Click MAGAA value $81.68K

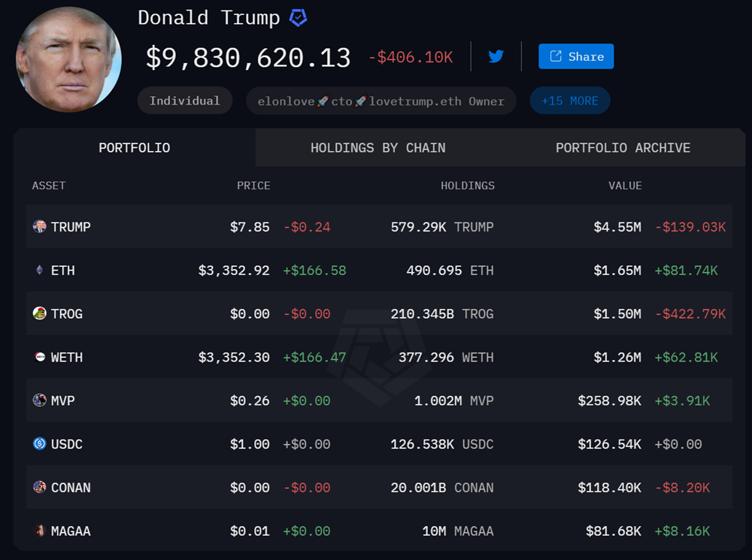614,531
